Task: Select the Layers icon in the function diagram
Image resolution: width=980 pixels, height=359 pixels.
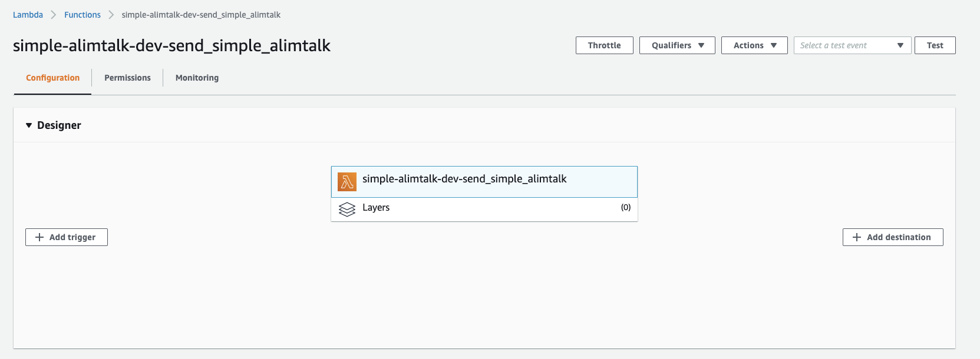Action: pos(347,208)
